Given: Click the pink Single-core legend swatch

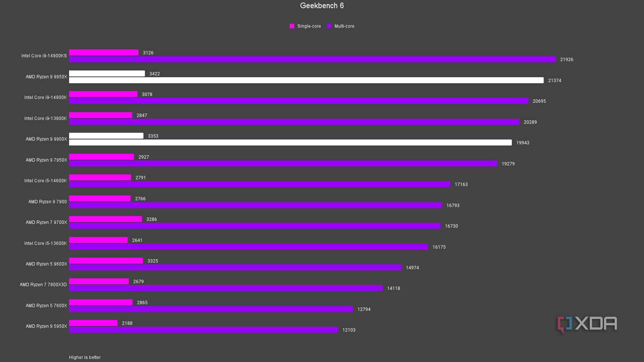Looking at the screenshot, I should tap(292, 26).
